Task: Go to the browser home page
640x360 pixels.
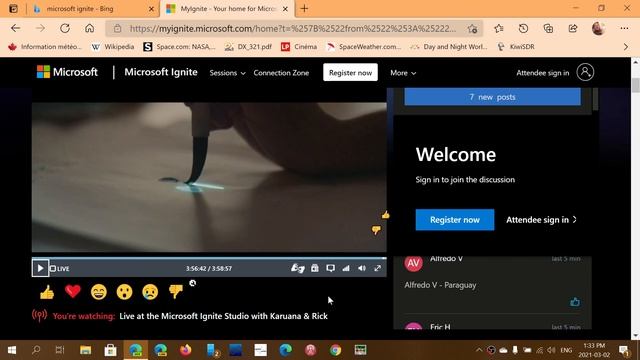Action: click(x=89, y=28)
